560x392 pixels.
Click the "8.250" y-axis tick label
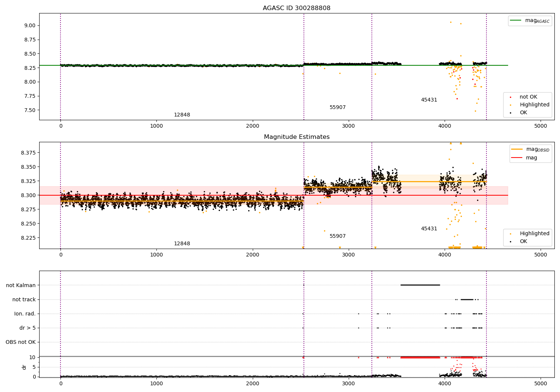(29, 224)
